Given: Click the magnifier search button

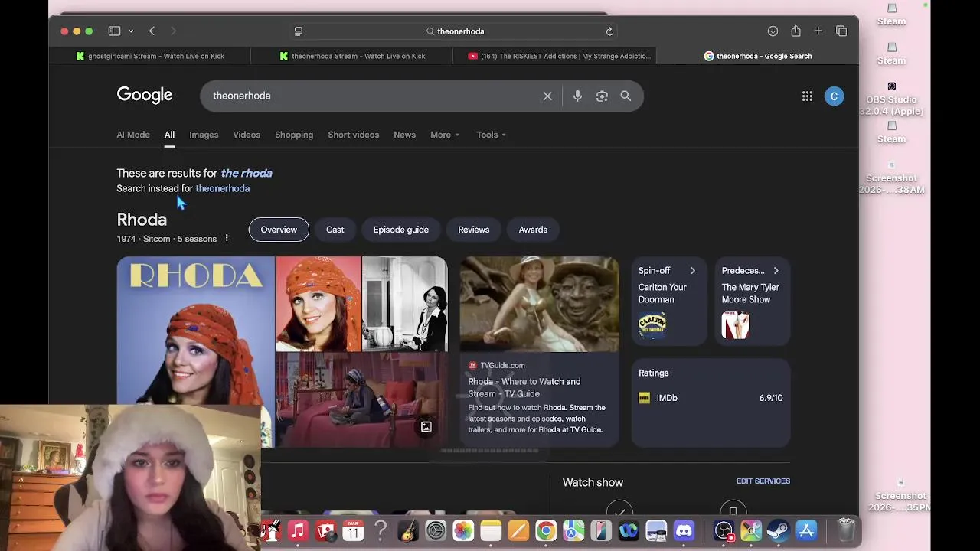Looking at the screenshot, I should pos(626,96).
